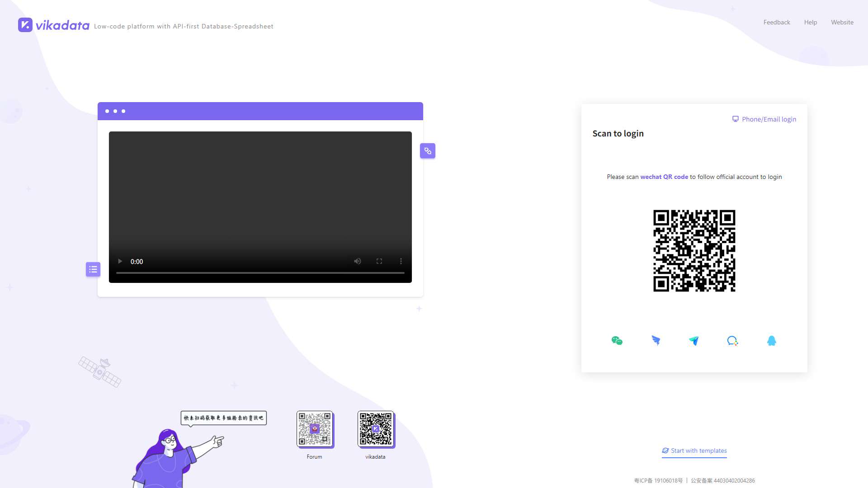
Task: Enter video fullscreen mode
Action: point(379,261)
